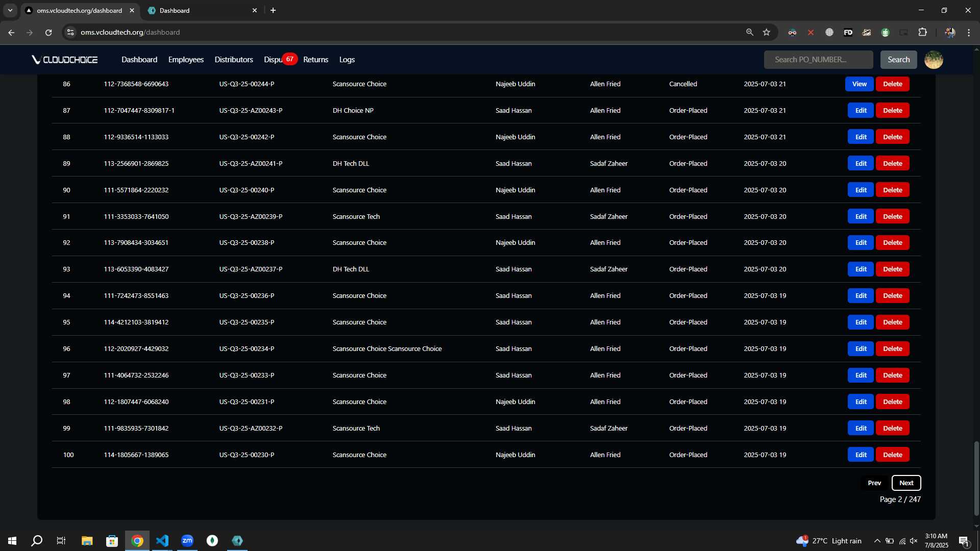This screenshot has width=980, height=551.
Task: Open Zoom from the taskbar
Action: tap(187, 541)
